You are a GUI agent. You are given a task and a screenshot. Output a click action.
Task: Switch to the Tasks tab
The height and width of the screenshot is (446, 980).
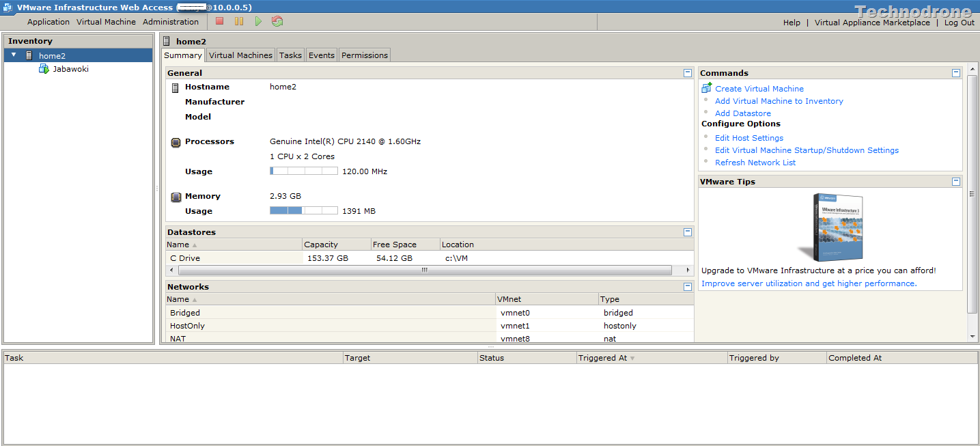tap(290, 55)
